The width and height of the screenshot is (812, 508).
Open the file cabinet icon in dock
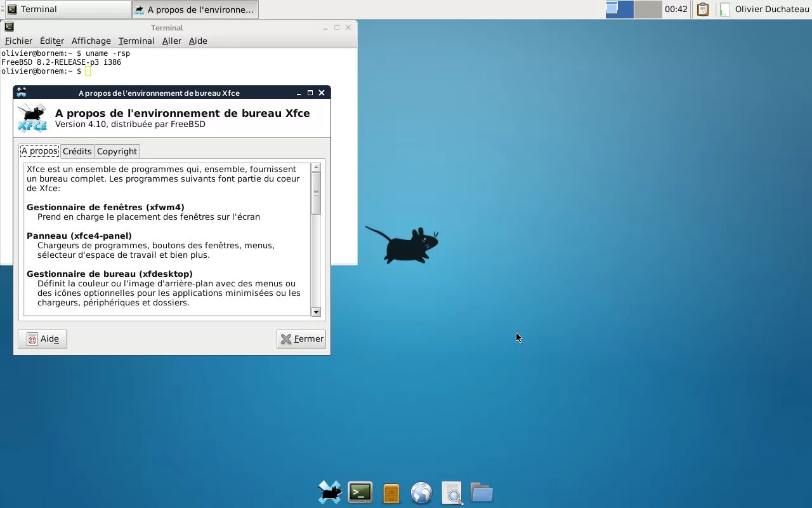(391, 493)
